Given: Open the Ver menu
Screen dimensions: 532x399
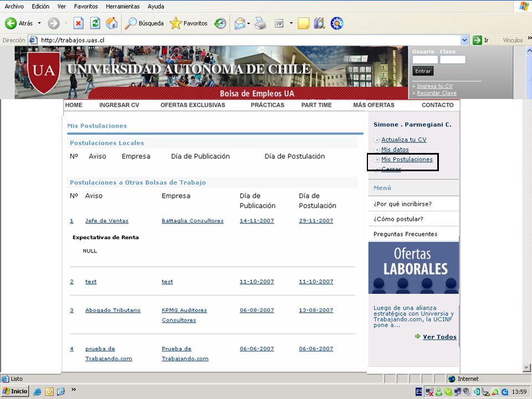Looking at the screenshot, I should (x=62, y=6).
